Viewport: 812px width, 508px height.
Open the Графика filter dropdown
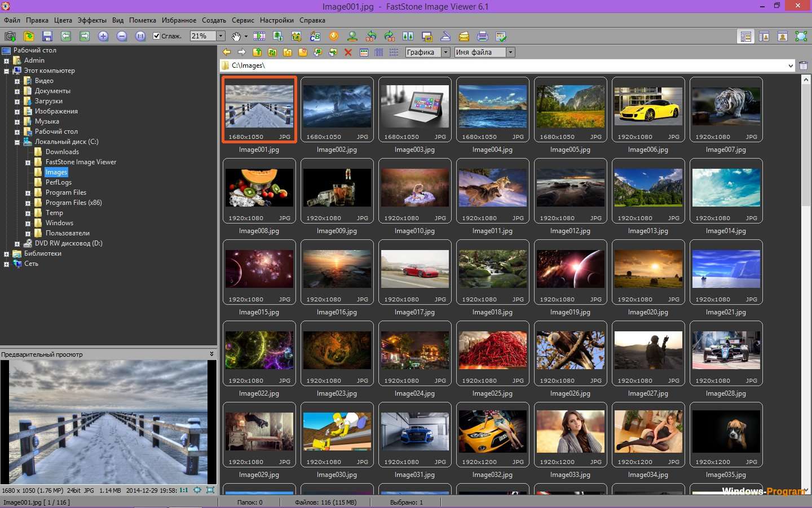pyautogui.click(x=445, y=52)
